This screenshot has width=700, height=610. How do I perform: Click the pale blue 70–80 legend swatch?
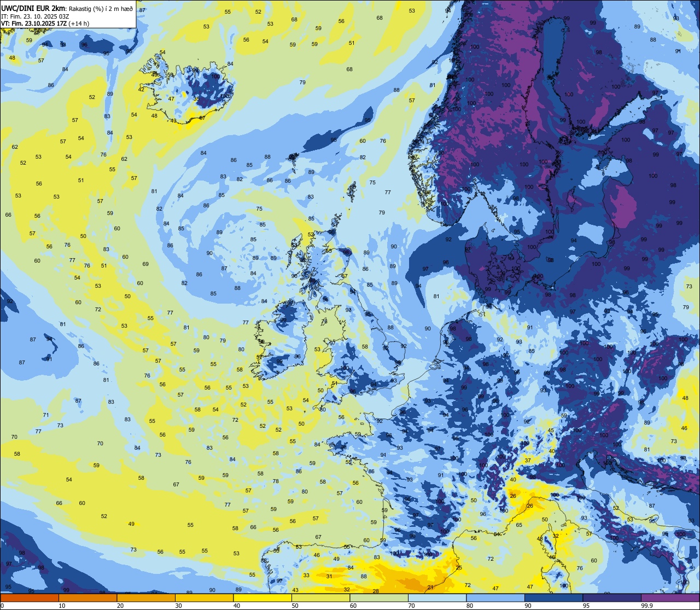pyautogui.click(x=437, y=598)
